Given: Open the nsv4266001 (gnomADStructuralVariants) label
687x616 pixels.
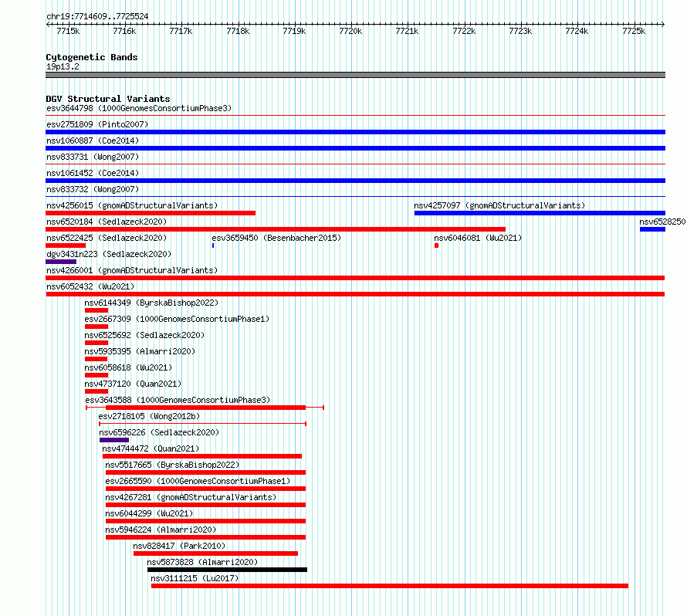Looking at the screenshot, I should click(132, 270).
